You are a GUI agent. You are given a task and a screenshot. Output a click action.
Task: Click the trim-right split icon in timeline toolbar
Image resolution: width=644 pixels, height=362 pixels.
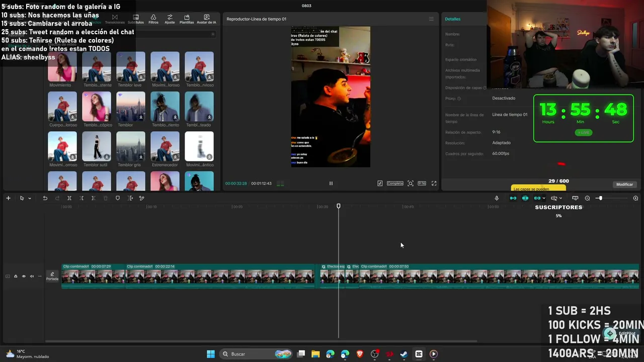[x=93, y=198]
